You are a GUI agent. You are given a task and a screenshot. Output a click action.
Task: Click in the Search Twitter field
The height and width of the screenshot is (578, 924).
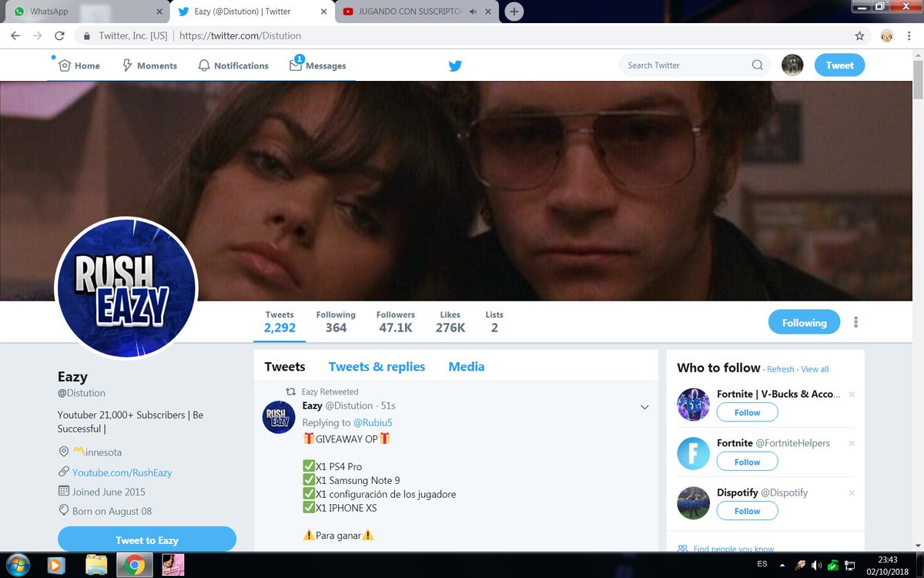685,66
